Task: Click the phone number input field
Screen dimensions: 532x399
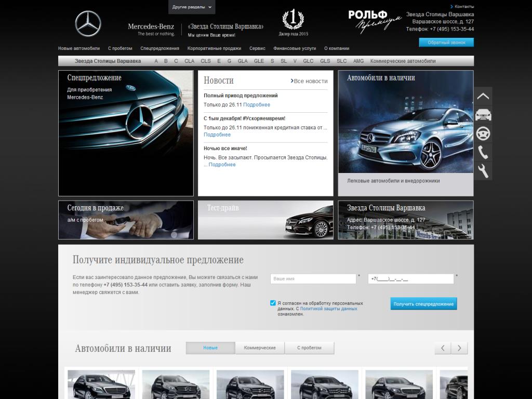Action: coord(411,278)
